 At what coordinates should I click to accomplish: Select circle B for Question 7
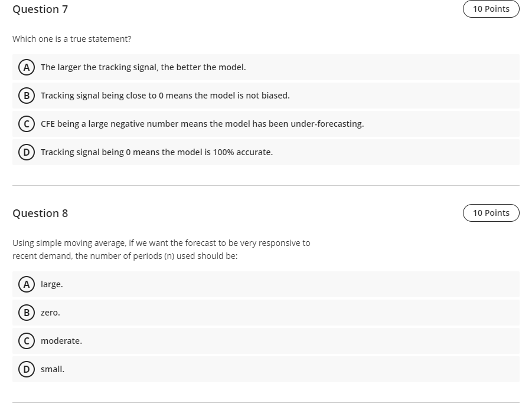[x=27, y=96]
